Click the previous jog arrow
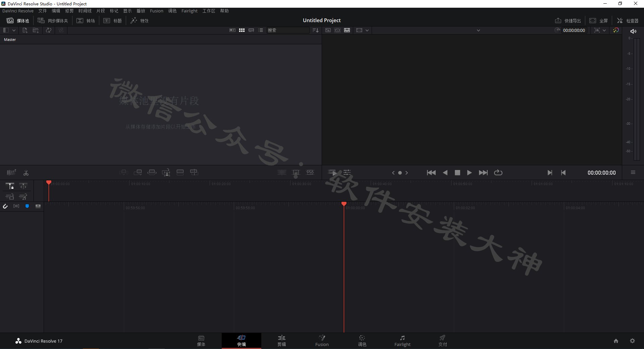This screenshot has width=644, height=349. tap(393, 173)
